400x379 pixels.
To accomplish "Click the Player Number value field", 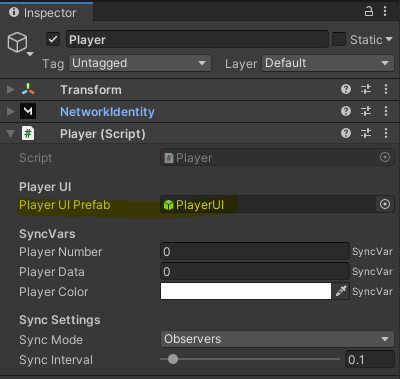I will tap(255, 251).
